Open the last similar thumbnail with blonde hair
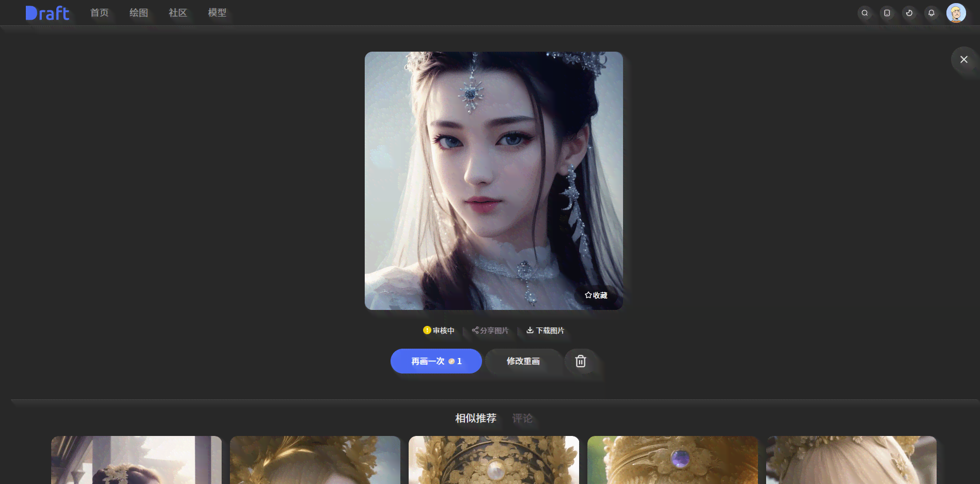 (851, 460)
